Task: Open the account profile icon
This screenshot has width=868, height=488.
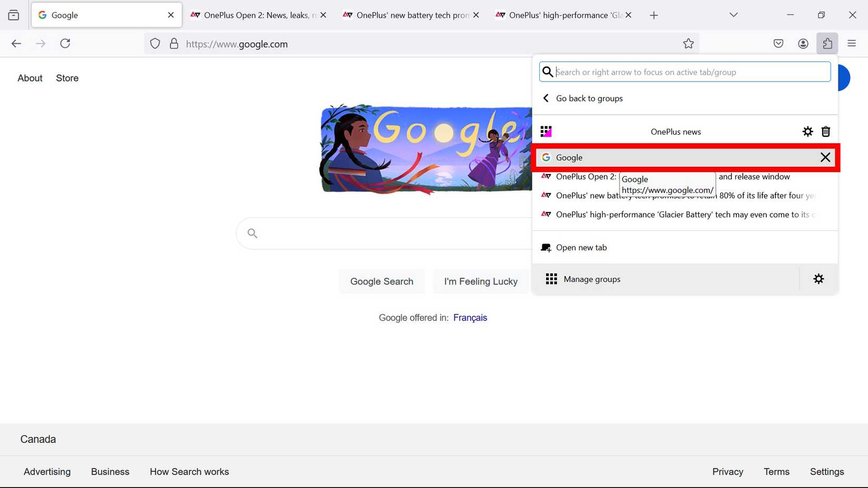Action: [x=803, y=44]
